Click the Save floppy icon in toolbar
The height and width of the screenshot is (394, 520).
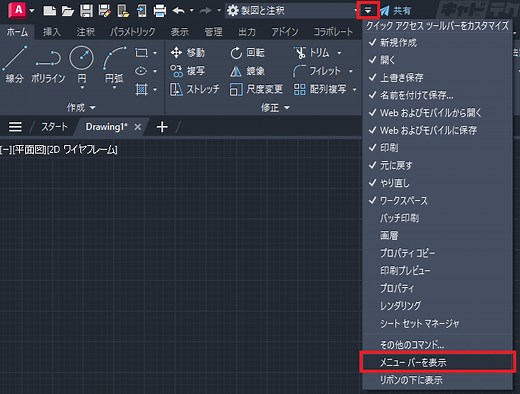coord(86,11)
